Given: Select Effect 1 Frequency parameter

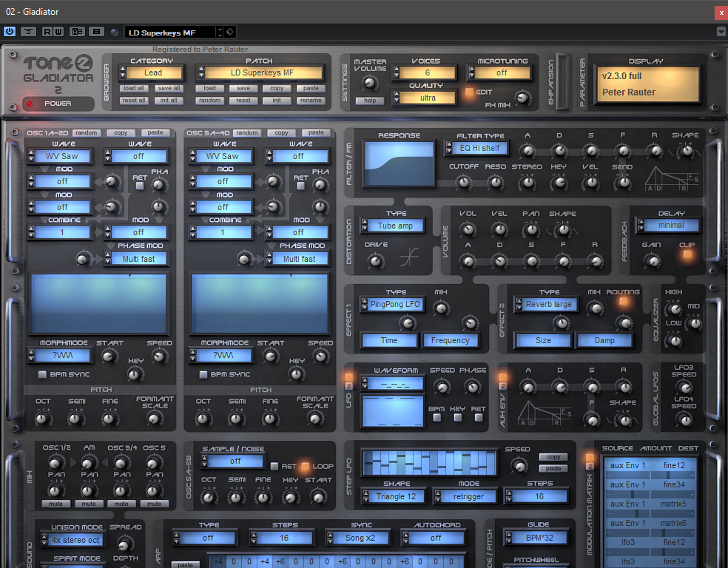Looking at the screenshot, I should (x=451, y=340).
